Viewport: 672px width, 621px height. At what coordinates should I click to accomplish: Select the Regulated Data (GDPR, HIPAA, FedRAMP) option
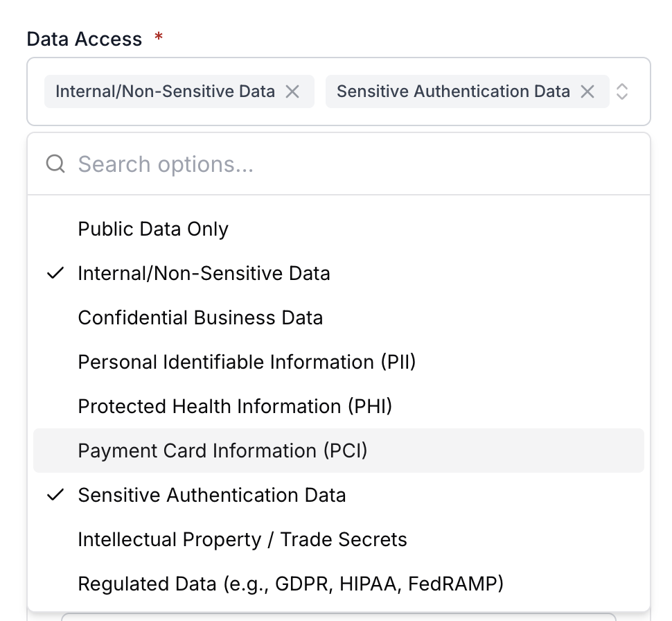[x=339, y=584]
